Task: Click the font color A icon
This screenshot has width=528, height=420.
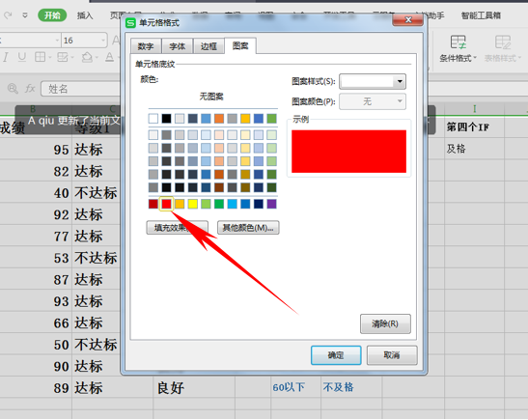Action: coord(109,57)
